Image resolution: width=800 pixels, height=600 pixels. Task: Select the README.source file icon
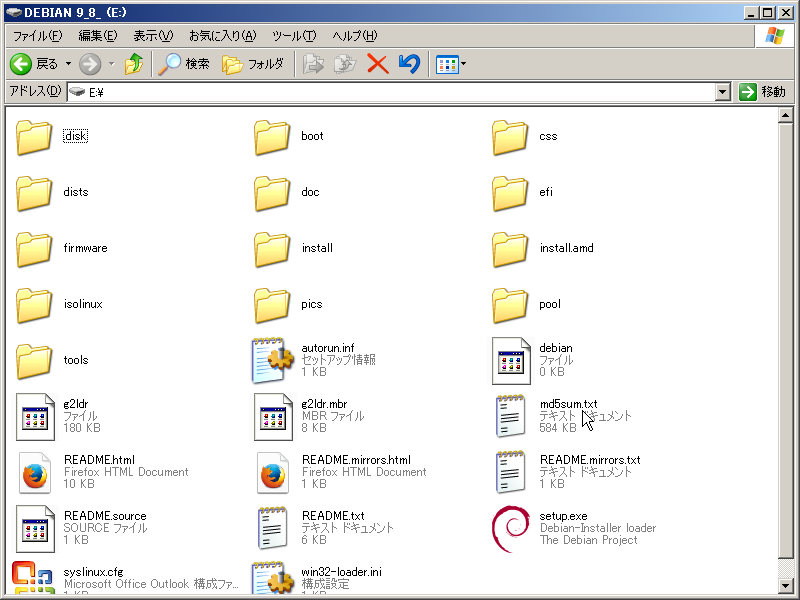tap(35, 529)
